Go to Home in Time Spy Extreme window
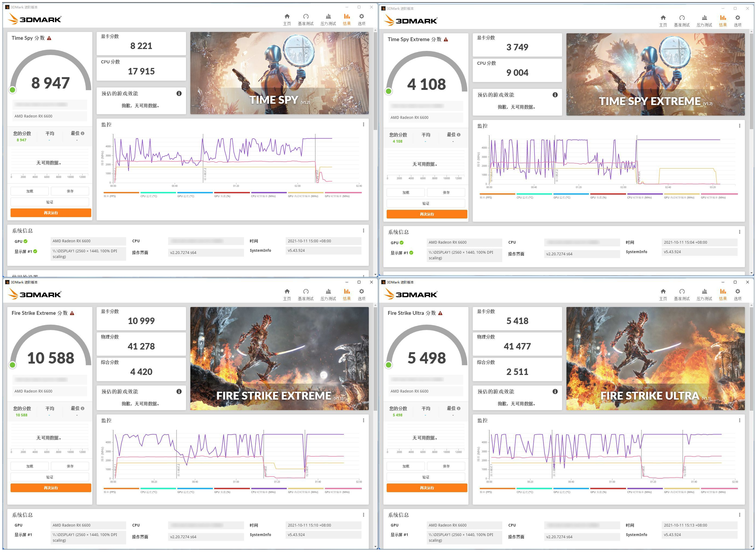The image size is (756, 552). tap(663, 21)
